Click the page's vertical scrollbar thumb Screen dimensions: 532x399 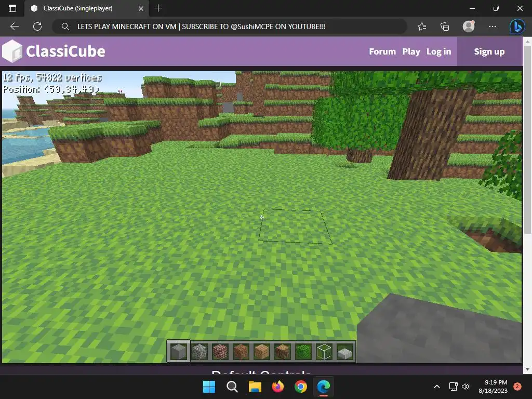point(527,139)
